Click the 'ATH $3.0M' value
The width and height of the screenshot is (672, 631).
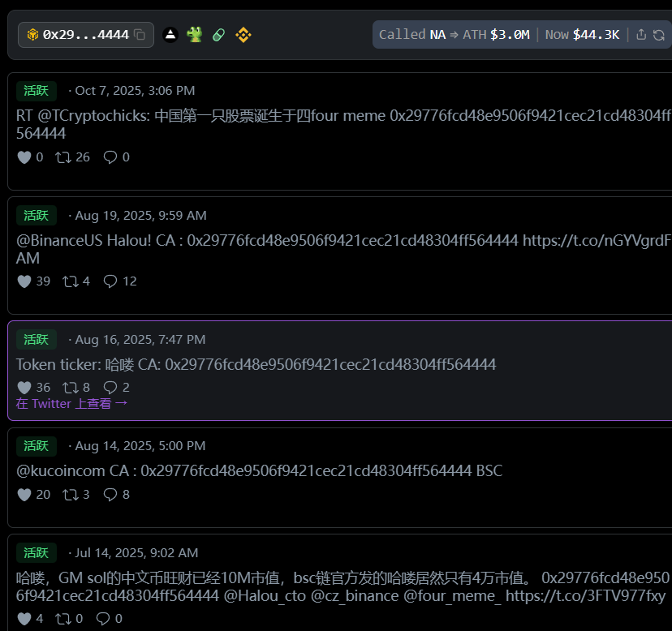(496, 35)
